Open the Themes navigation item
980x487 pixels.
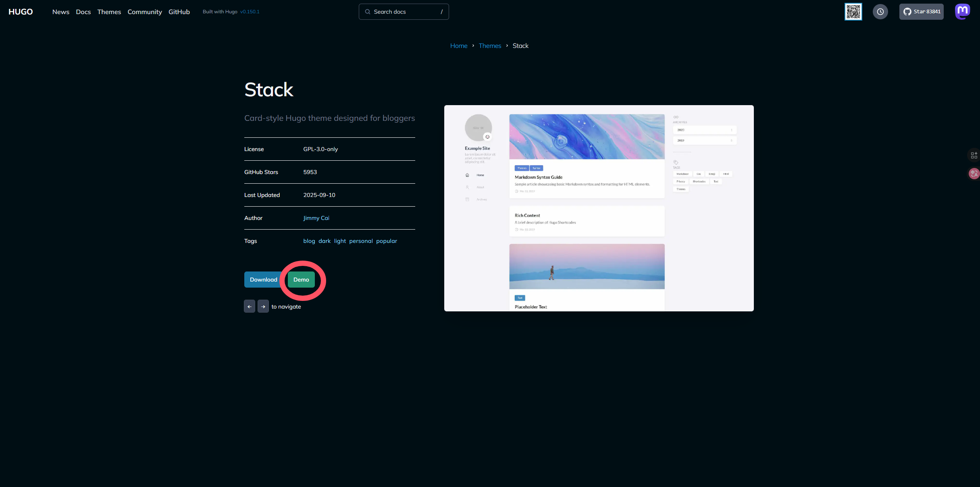pyautogui.click(x=109, y=12)
